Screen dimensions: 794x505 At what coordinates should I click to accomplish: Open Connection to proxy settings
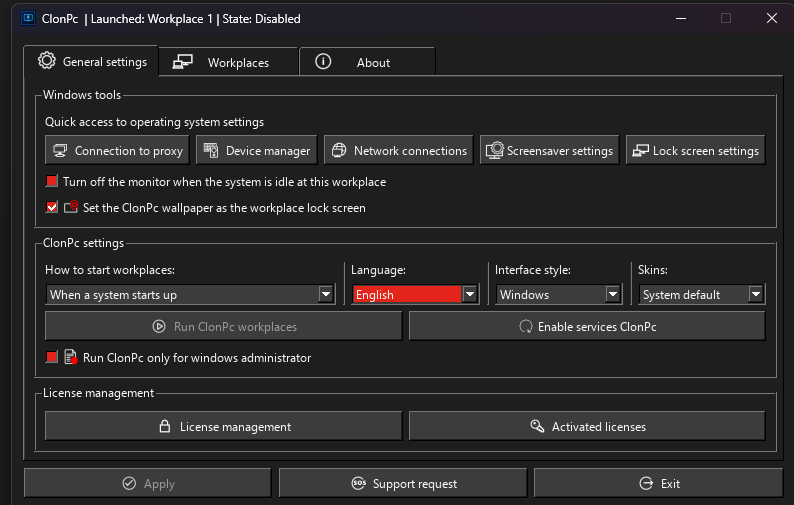(x=117, y=150)
